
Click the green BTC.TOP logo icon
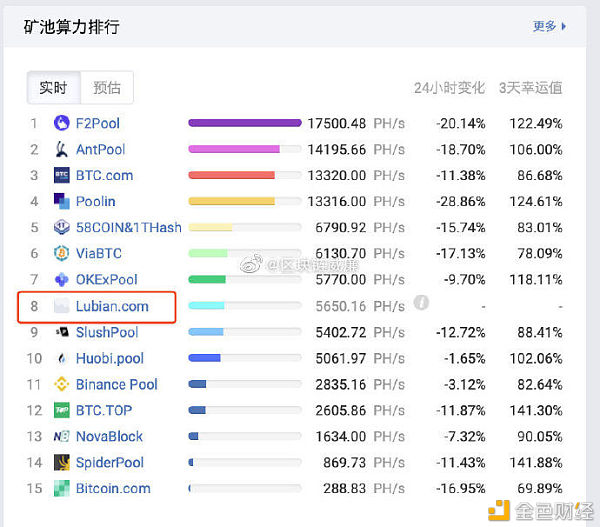coord(62,410)
